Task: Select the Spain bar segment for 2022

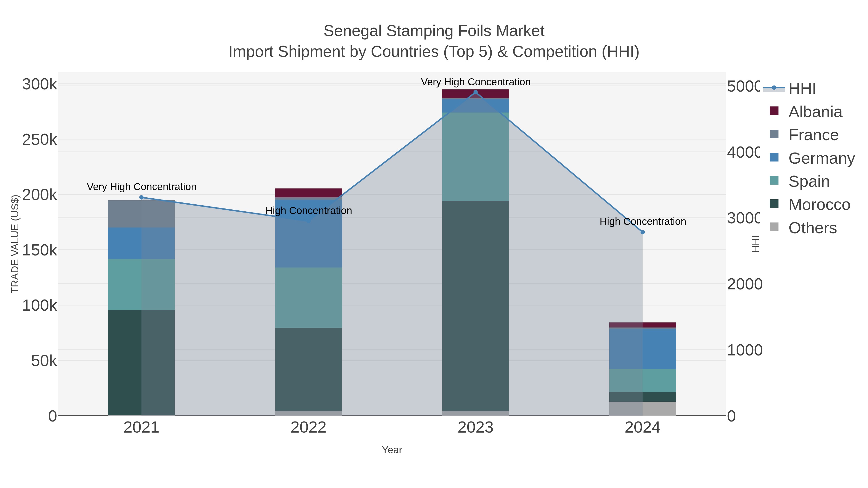Action: click(x=308, y=298)
